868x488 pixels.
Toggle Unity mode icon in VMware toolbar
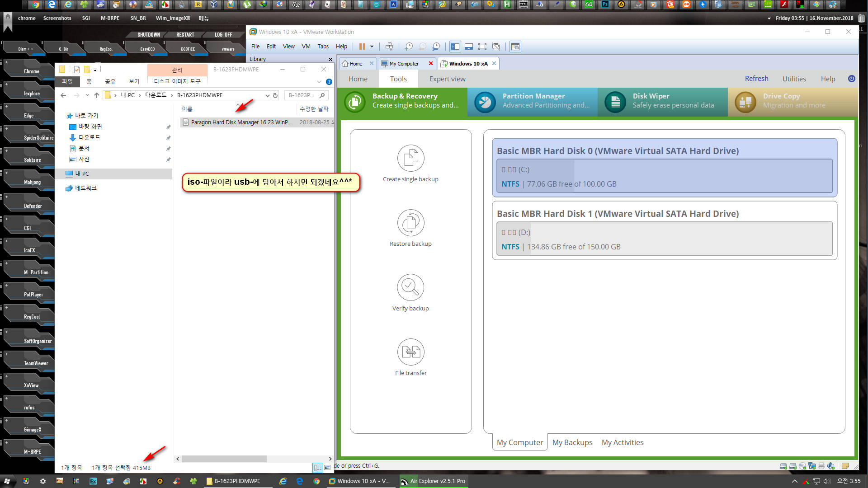[x=496, y=47]
